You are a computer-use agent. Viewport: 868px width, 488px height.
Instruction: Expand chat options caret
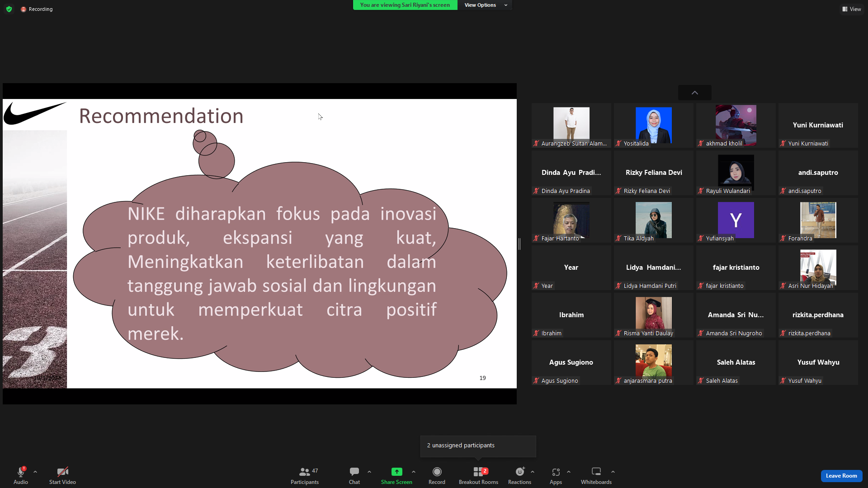click(369, 472)
